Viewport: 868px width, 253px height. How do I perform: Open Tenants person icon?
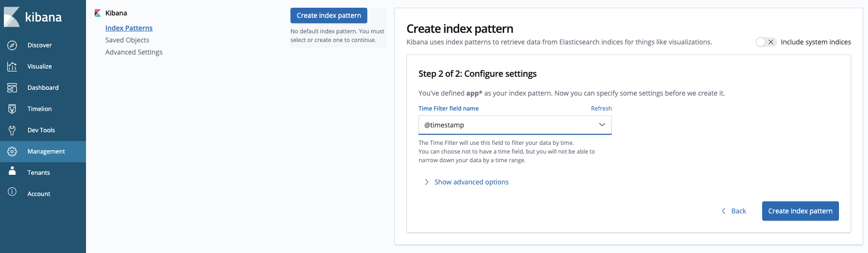click(12, 171)
